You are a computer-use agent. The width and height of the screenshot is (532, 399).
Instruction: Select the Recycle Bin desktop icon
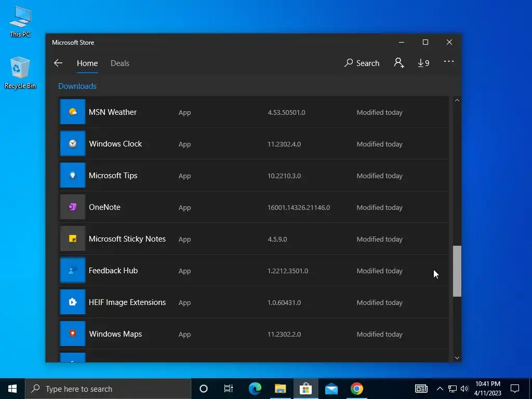[20, 73]
